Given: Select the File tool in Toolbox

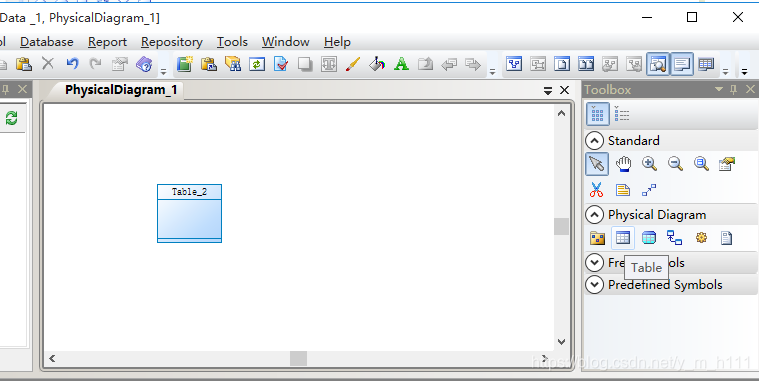Looking at the screenshot, I should click(x=727, y=238).
